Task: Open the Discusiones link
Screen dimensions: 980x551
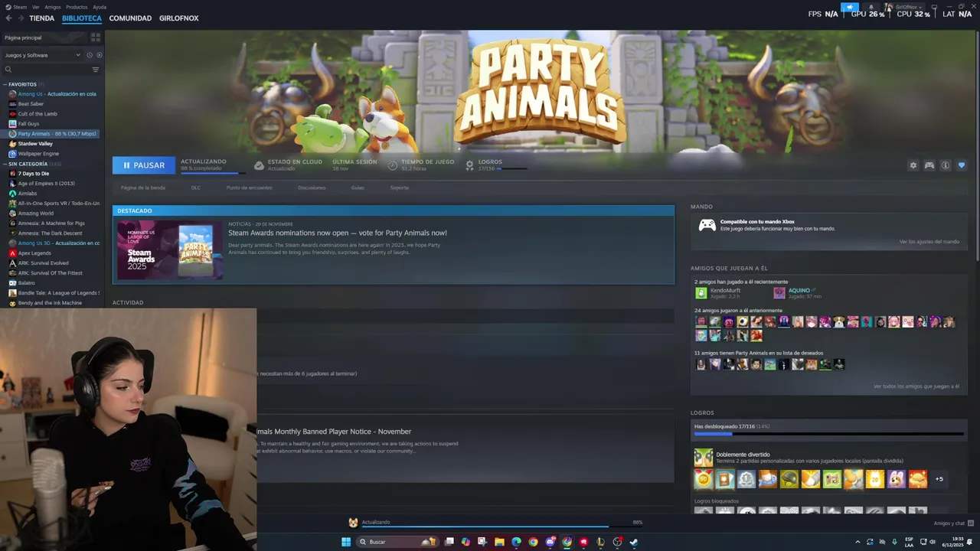Action: tap(312, 187)
